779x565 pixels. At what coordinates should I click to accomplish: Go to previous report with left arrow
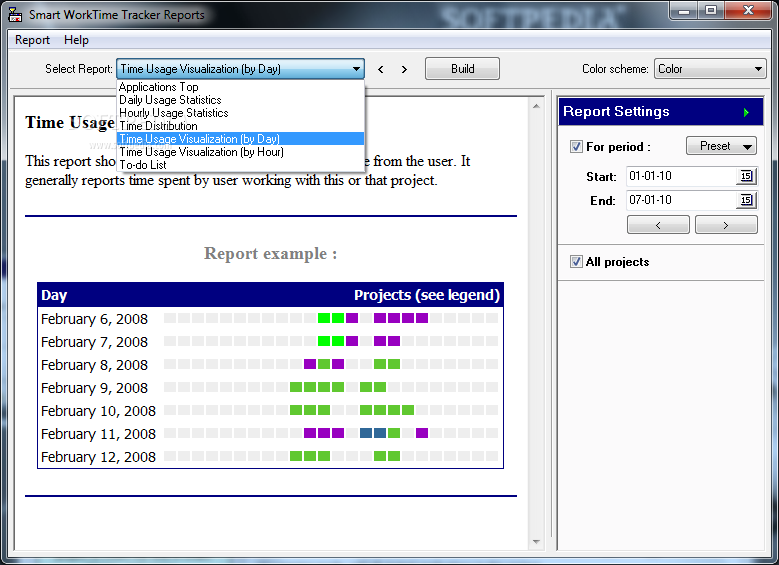tap(381, 70)
